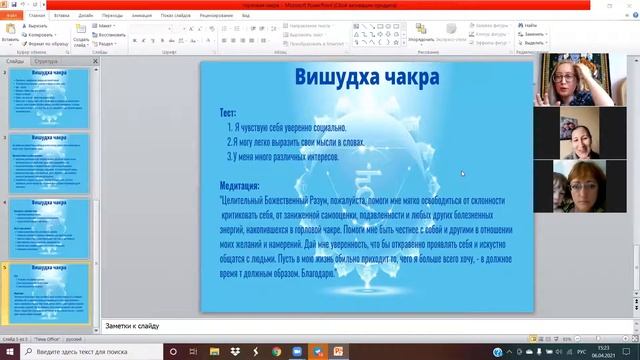The image size is (640, 360).
Task: Toggle Bold formatting in font group
Action: (x=134, y=40)
